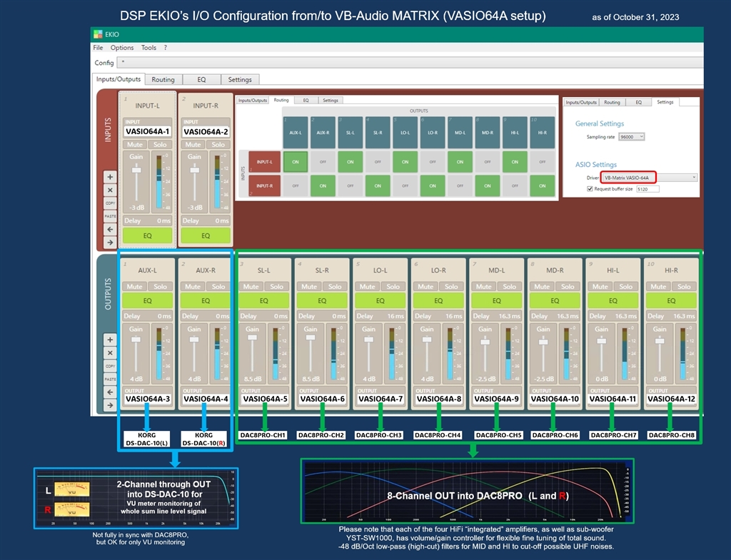Switch to the main Settings tab
The width and height of the screenshot is (731, 560).
click(x=240, y=80)
